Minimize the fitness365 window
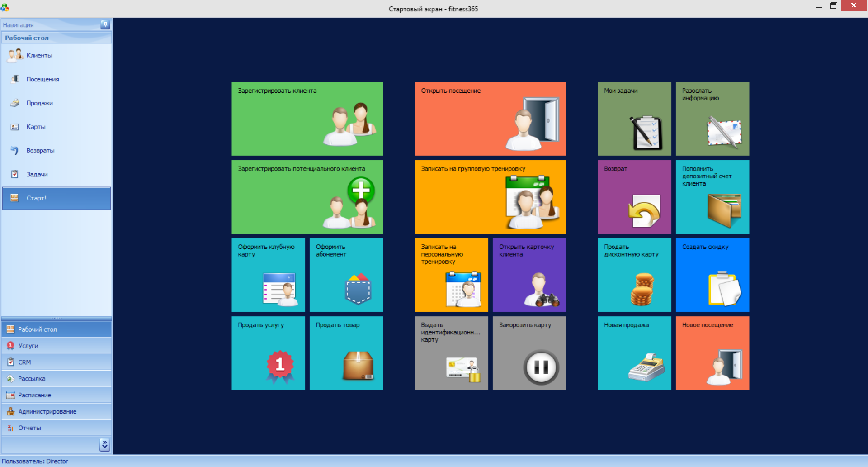Viewport: 868px width, 467px height. point(819,6)
